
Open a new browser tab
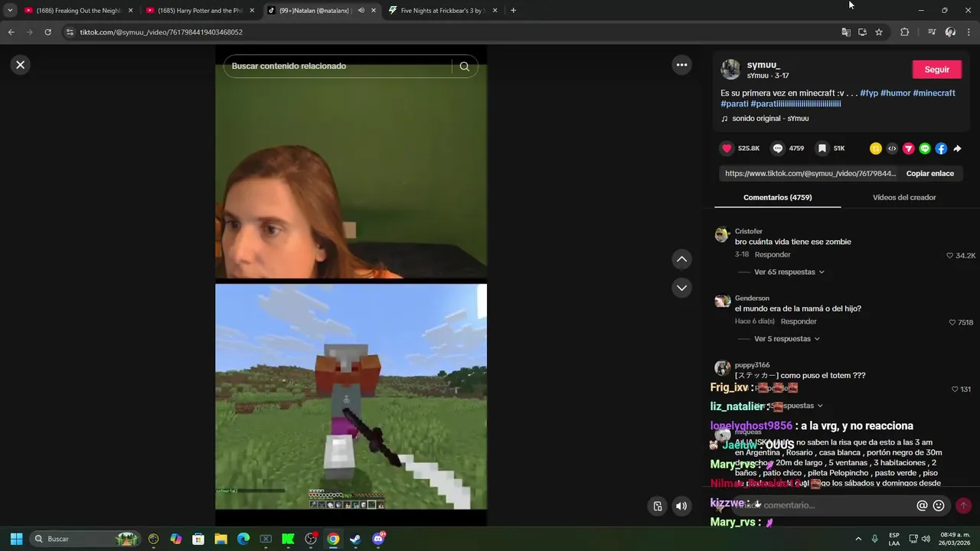pyautogui.click(x=513, y=11)
